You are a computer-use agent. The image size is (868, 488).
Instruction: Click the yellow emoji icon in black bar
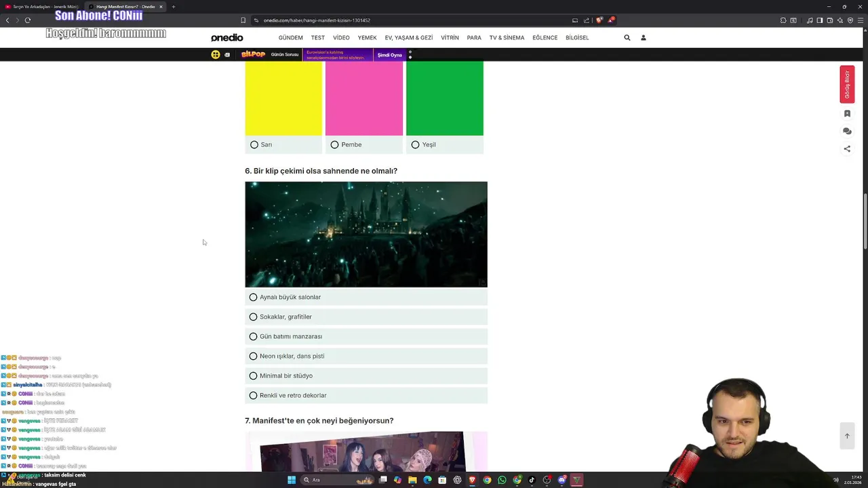[x=216, y=54]
